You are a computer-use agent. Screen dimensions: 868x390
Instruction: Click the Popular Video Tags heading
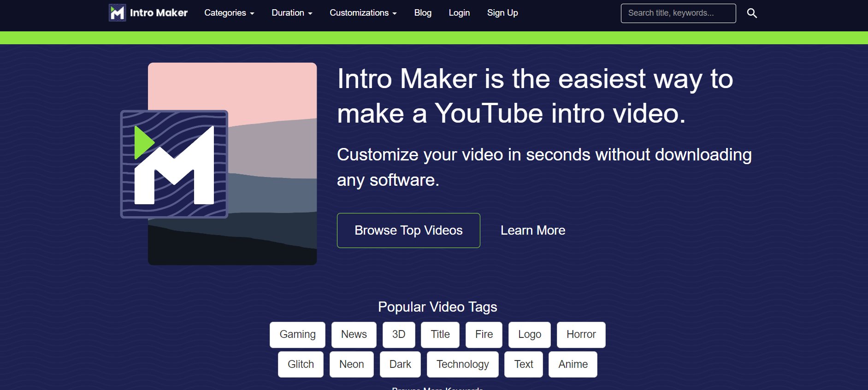click(x=437, y=307)
